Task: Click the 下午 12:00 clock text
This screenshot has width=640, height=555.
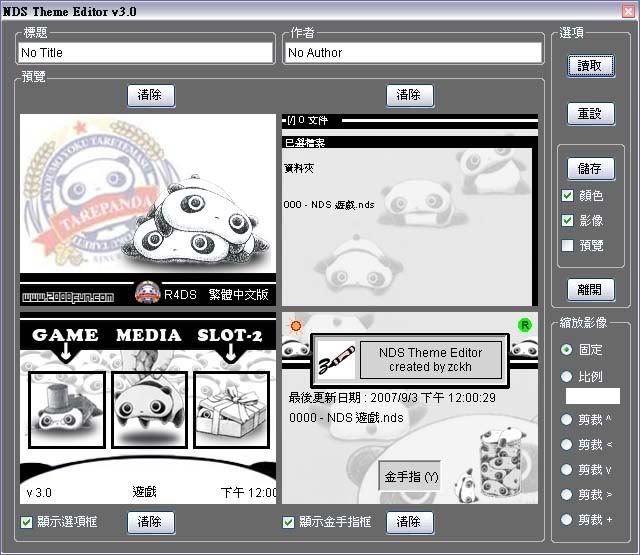Action: (x=249, y=493)
